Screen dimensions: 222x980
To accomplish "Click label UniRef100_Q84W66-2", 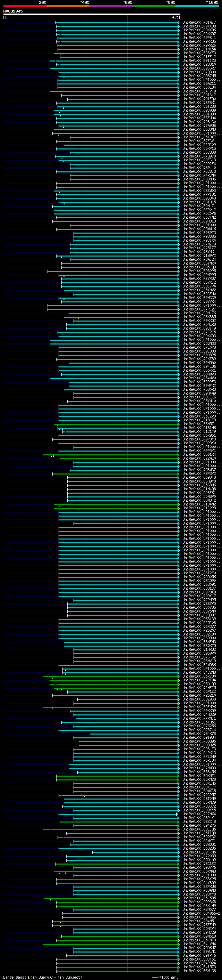I will click(201, 913).
